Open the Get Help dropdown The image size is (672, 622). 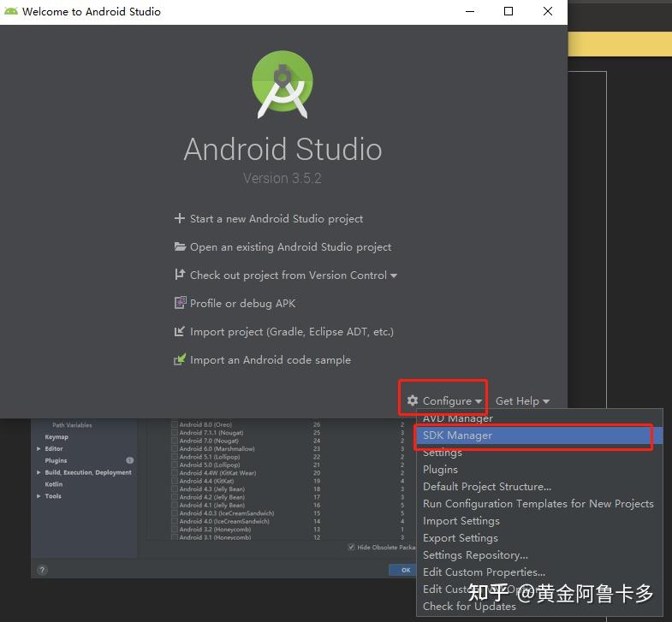[522, 401]
